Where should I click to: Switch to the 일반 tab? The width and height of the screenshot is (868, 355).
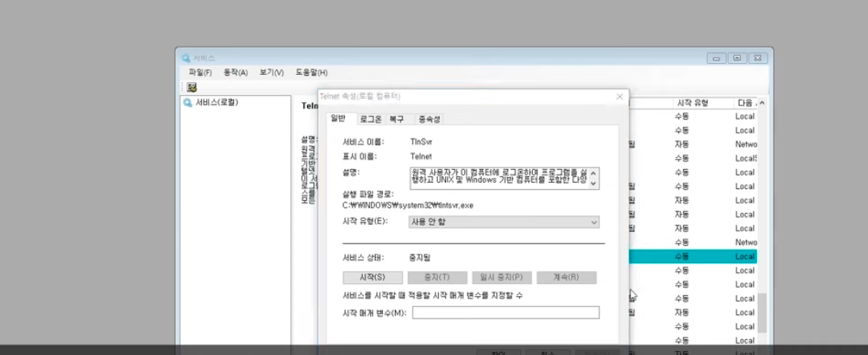coord(337,118)
